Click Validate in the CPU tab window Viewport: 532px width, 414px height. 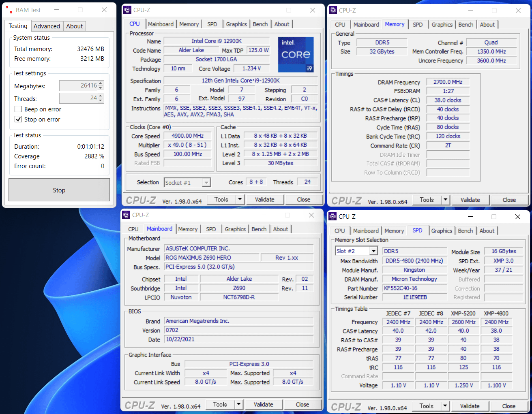coord(264,199)
